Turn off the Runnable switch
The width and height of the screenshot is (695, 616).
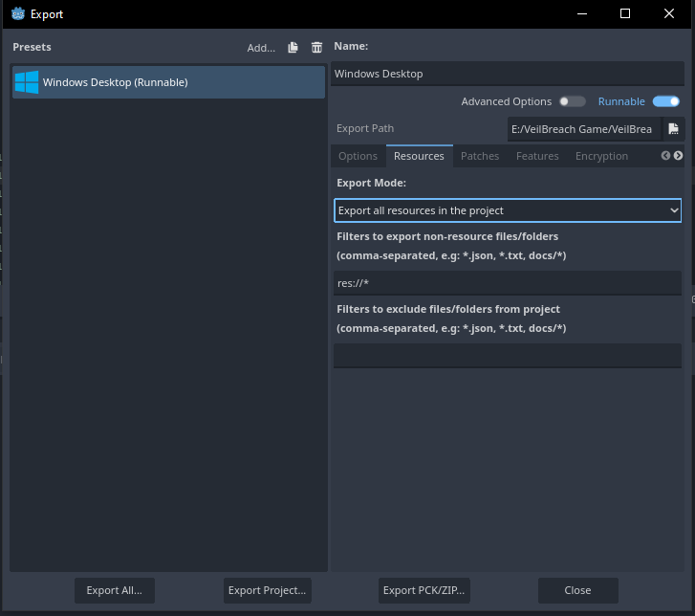tap(665, 101)
